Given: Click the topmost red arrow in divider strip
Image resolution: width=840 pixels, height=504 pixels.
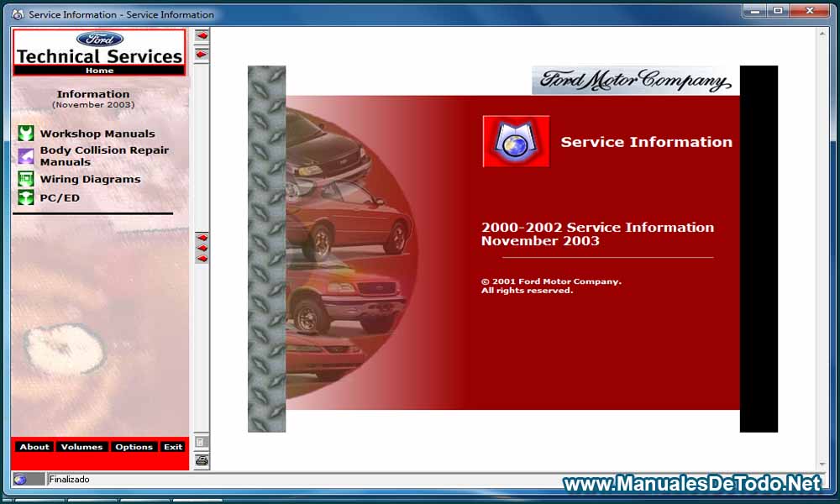Looking at the screenshot, I should click(202, 36).
